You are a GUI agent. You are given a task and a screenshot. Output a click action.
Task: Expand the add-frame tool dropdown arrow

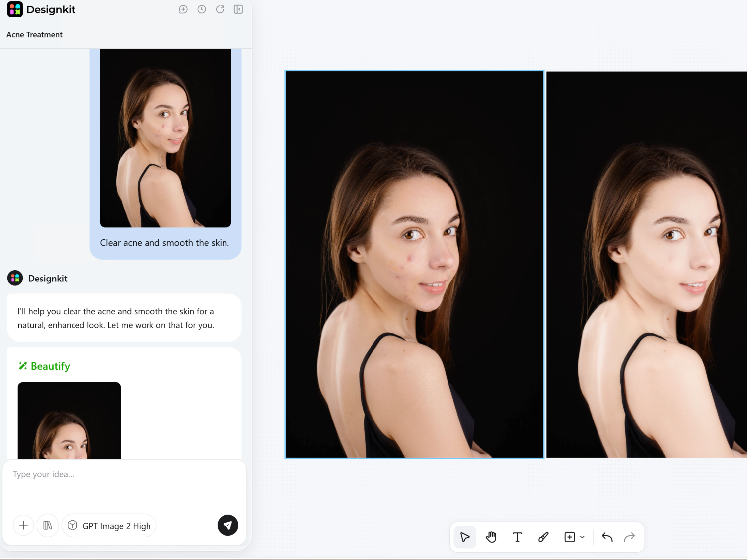pos(582,537)
